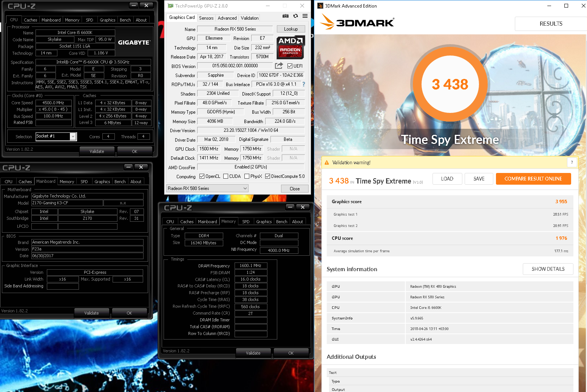Open the GPU-Z hamburger menu
The width and height of the screenshot is (587, 392).
click(x=305, y=16)
